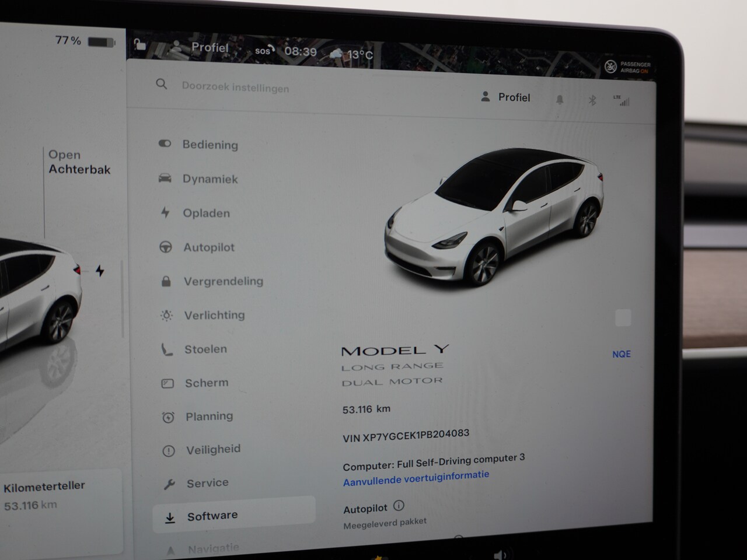Tap the 53.116 km odometer value
Viewport: 747px width, 560px height.
[366, 409]
